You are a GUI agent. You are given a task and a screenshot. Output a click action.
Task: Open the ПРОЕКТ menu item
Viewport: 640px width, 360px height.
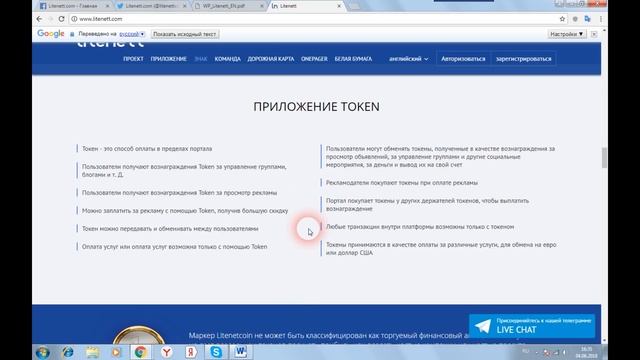[133, 59]
